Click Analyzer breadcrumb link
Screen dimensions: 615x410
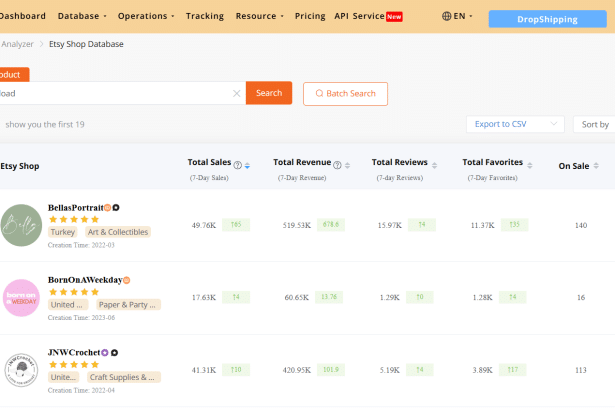click(17, 44)
